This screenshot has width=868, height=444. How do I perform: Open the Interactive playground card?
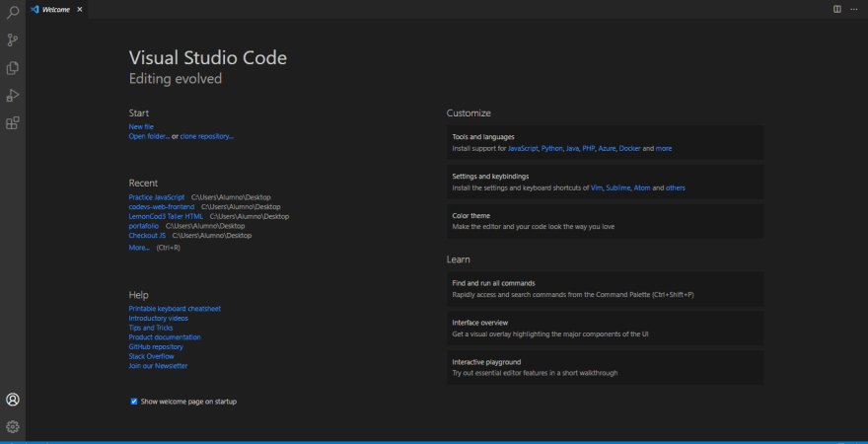tap(605, 368)
